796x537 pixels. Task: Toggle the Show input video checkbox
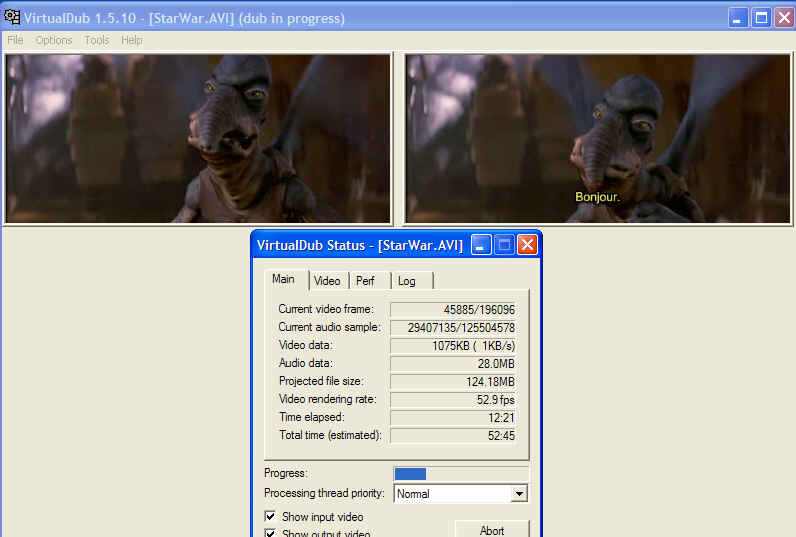[x=270, y=516]
